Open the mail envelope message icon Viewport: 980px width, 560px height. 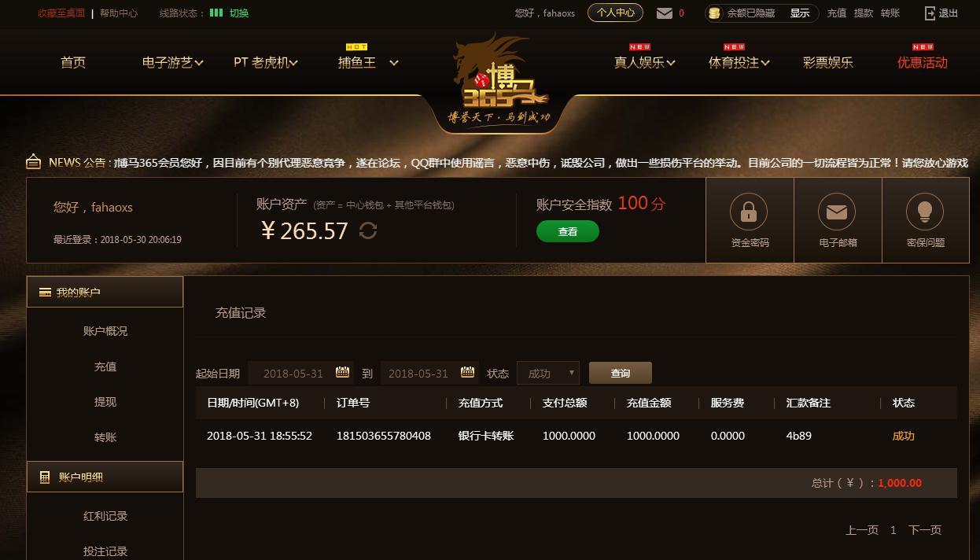pyautogui.click(x=665, y=13)
